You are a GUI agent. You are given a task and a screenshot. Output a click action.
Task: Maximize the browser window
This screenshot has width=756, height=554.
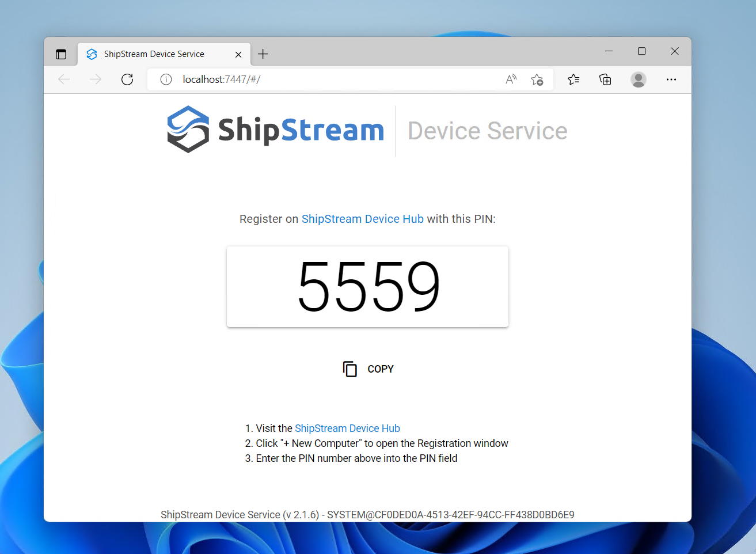point(641,51)
